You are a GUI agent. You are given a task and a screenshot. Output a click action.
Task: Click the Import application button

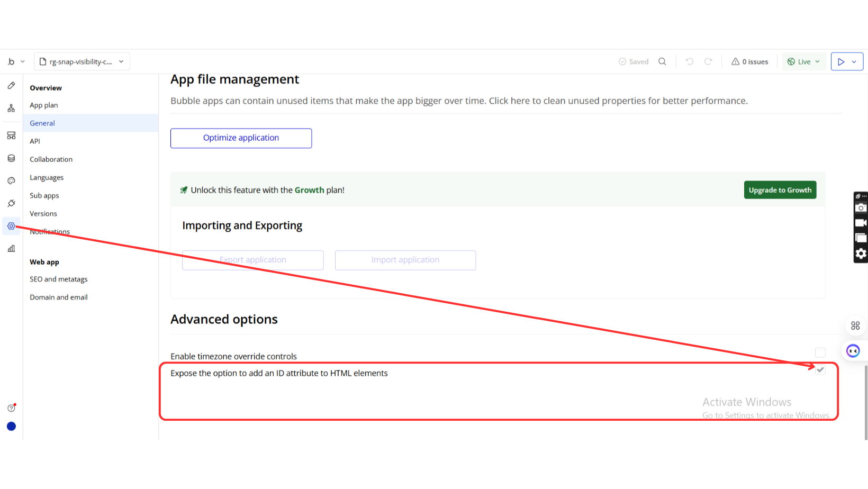click(x=405, y=260)
